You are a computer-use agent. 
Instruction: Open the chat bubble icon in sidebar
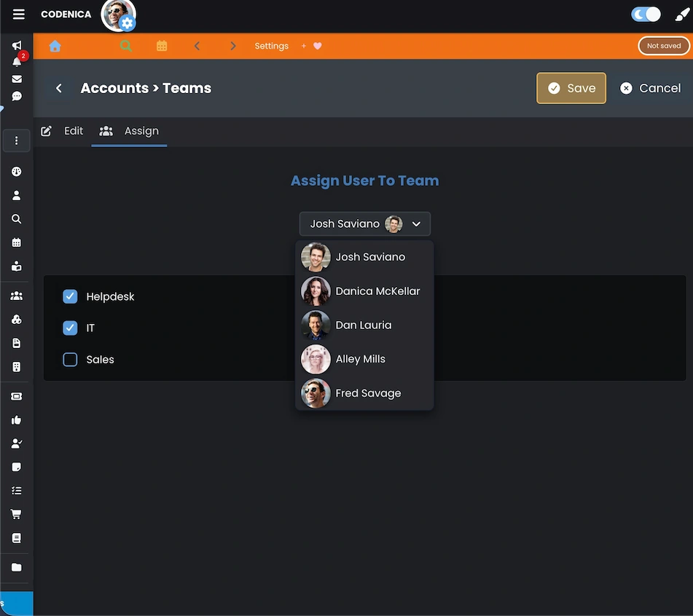click(x=16, y=95)
